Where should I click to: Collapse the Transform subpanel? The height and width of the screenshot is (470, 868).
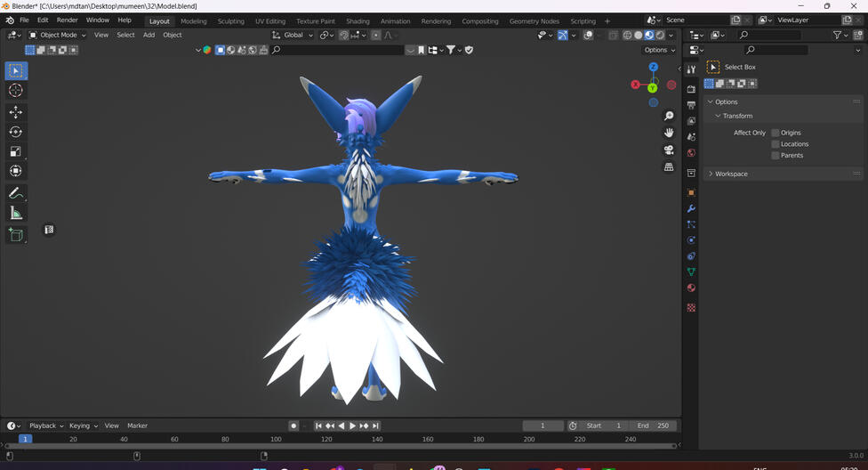click(x=737, y=116)
